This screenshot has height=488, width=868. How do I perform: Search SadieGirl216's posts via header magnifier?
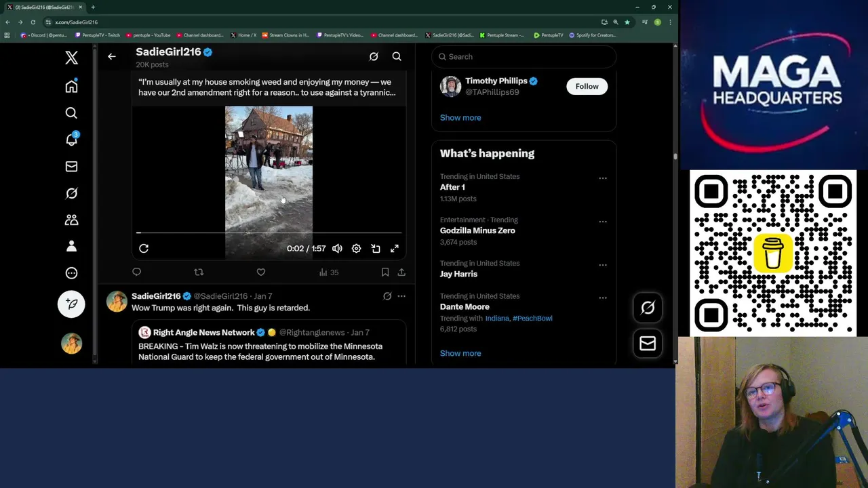pyautogui.click(x=397, y=57)
